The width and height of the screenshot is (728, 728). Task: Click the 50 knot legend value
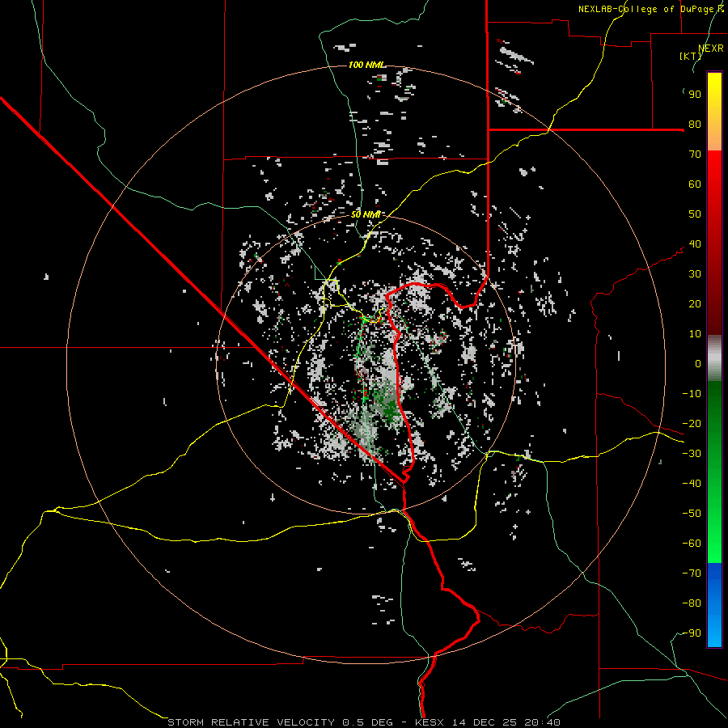[x=695, y=214]
